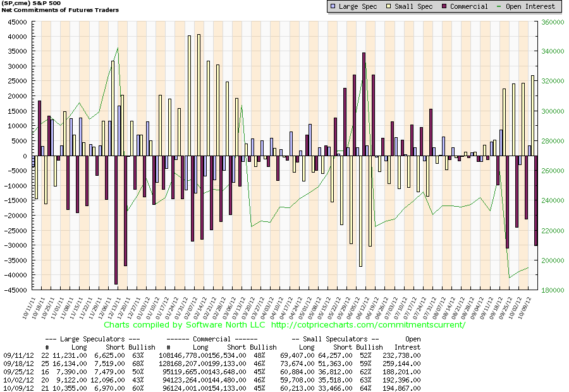The height and width of the screenshot is (392, 569).
Task: Click the 10/09/12 date axis label
Action: pos(525,308)
